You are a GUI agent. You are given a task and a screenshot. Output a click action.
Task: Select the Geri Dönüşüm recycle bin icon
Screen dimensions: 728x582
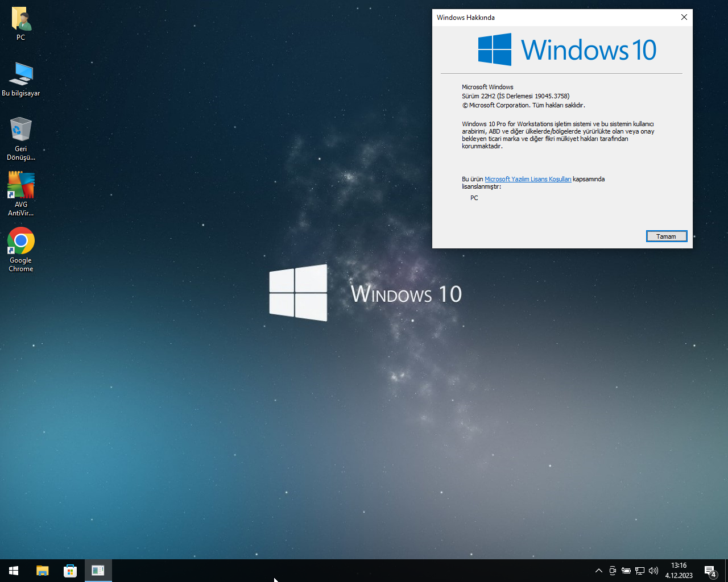21,139
